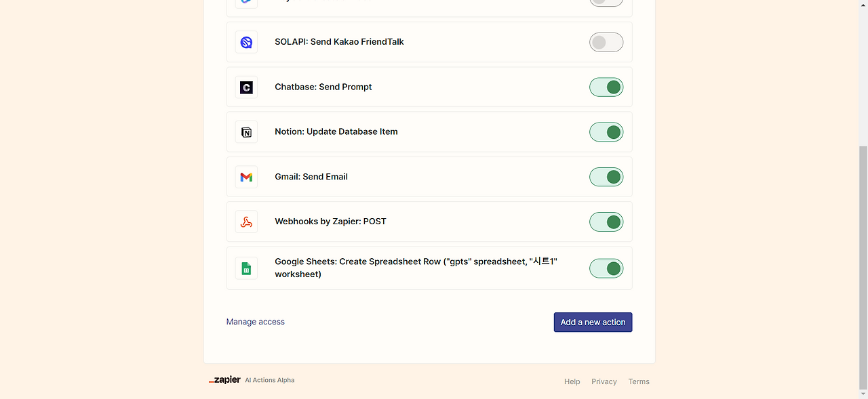Click the Add a new action button
The image size is (868, 399).
click(x=593, y=322)
